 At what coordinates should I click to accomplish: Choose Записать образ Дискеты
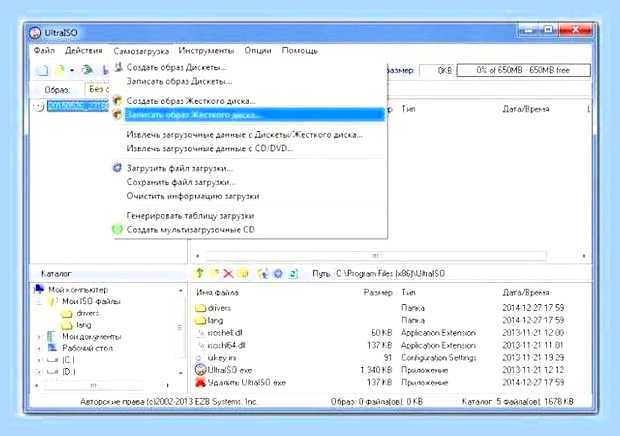(179, 81)
